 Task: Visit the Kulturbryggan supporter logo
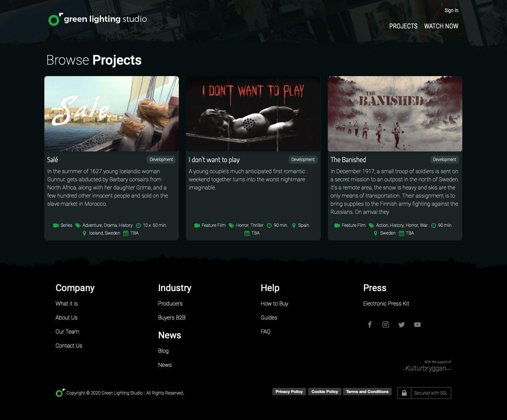click(x=427, y=366)
